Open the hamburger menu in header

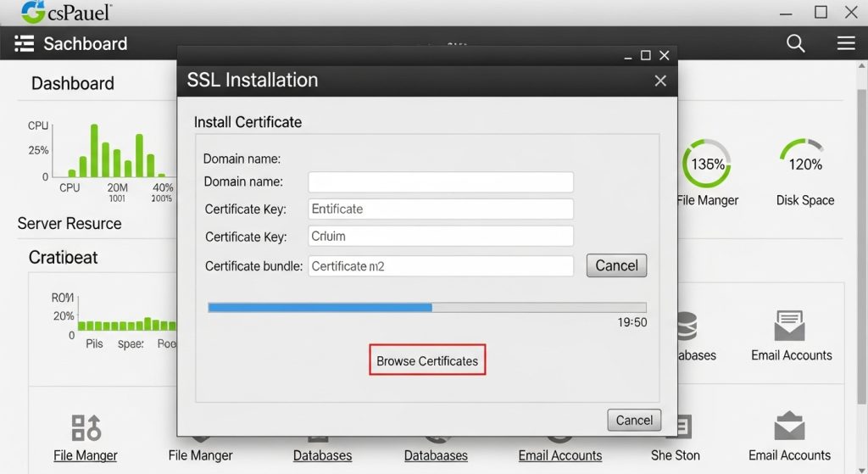click(x=846, y=43)
